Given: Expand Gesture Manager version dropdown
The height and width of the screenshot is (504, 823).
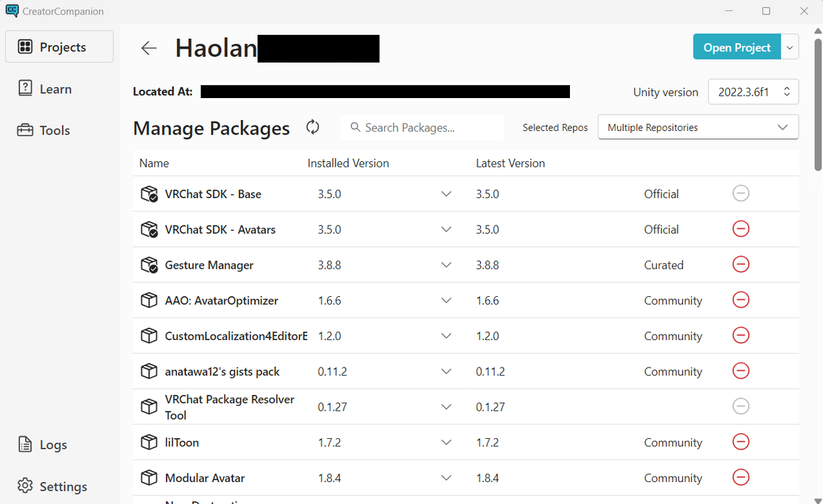Looking at the screenshot, I should tap(446, 265).
